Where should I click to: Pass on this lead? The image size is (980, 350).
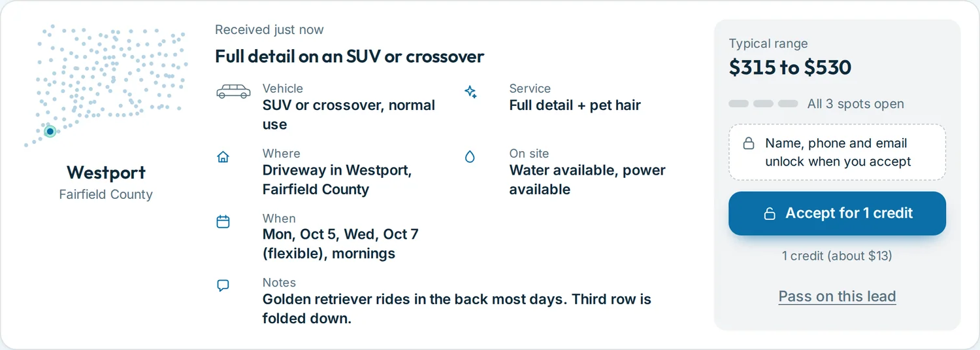(x=837, y=296)
